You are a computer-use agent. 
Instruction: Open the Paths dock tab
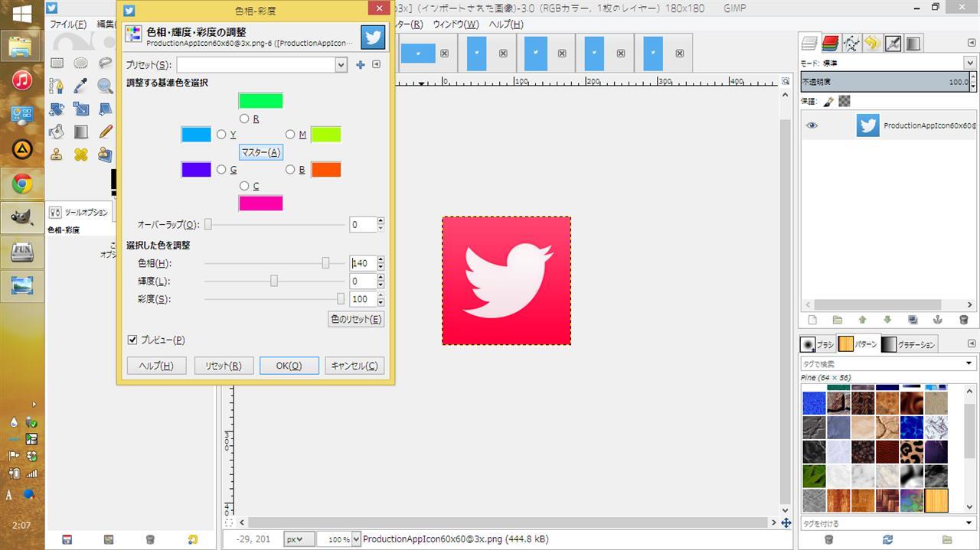pyautogui.click(x=851, y=44)
